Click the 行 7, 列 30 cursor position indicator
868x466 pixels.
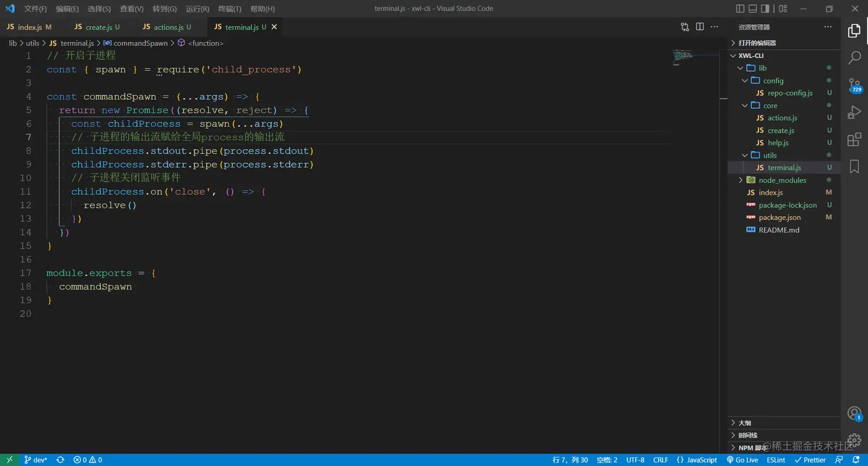pos(570,460)
